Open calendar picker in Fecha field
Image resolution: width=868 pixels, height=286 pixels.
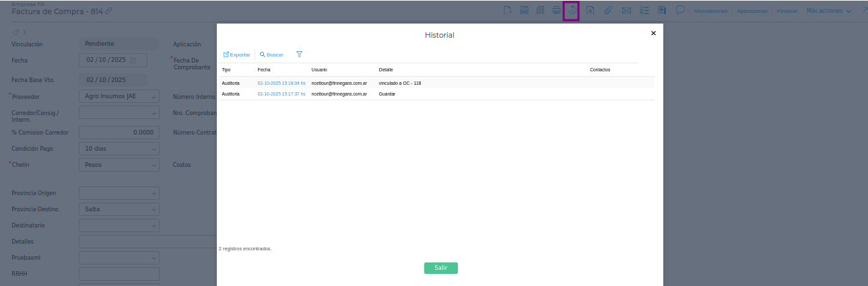point(133,61)
